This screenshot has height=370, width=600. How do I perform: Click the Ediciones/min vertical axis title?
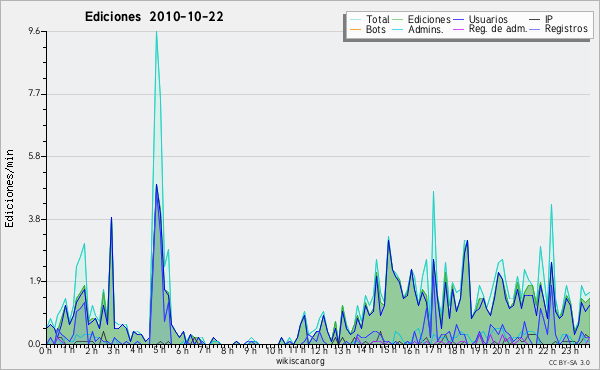[x=9, y=188]
